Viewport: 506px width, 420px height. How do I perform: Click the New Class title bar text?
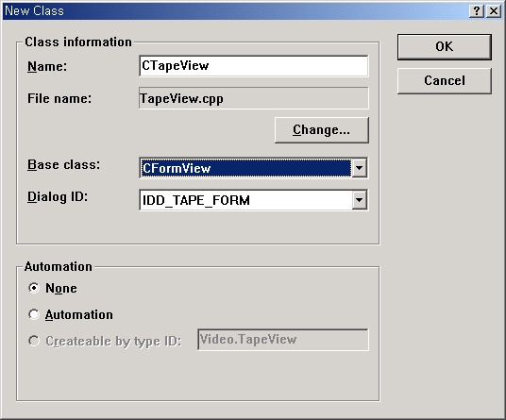(35, 11)
